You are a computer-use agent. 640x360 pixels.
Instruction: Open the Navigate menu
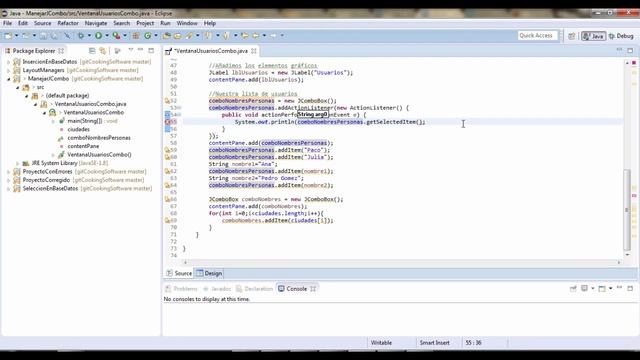[x=96, y=23]
